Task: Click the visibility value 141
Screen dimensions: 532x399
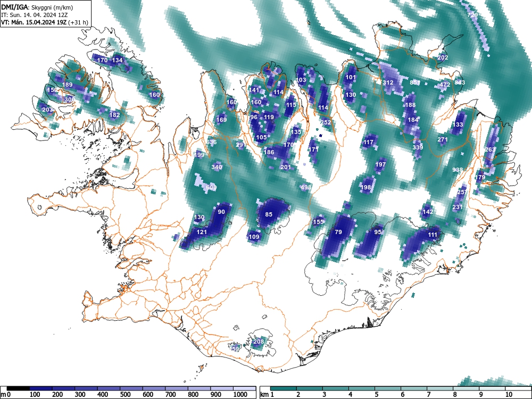Action: click(254, 90)
